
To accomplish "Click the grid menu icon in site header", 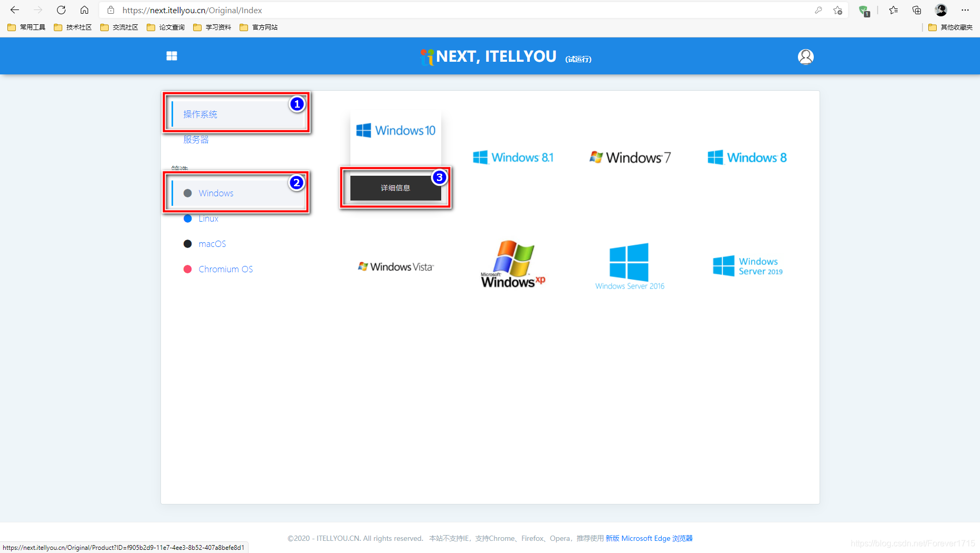I will pyautogui.click(x=172, y=56).
